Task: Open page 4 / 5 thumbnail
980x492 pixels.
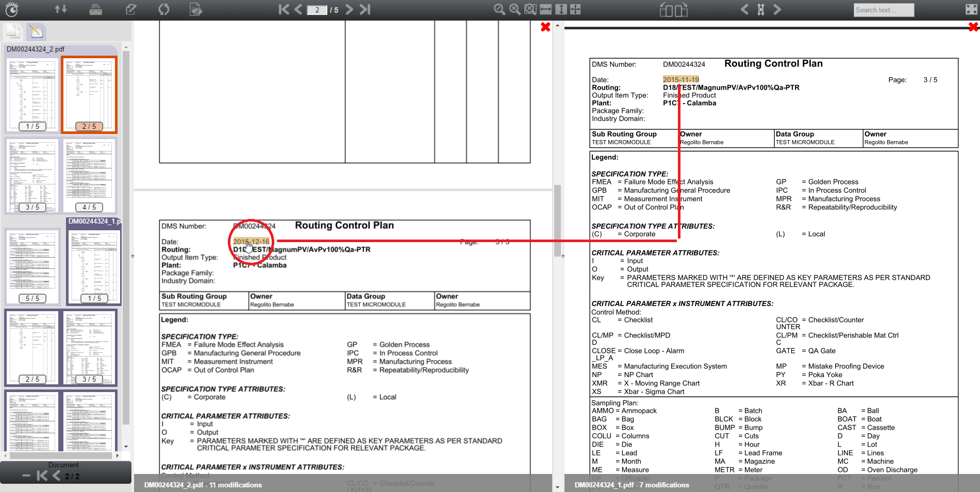Action: point(89,175)
